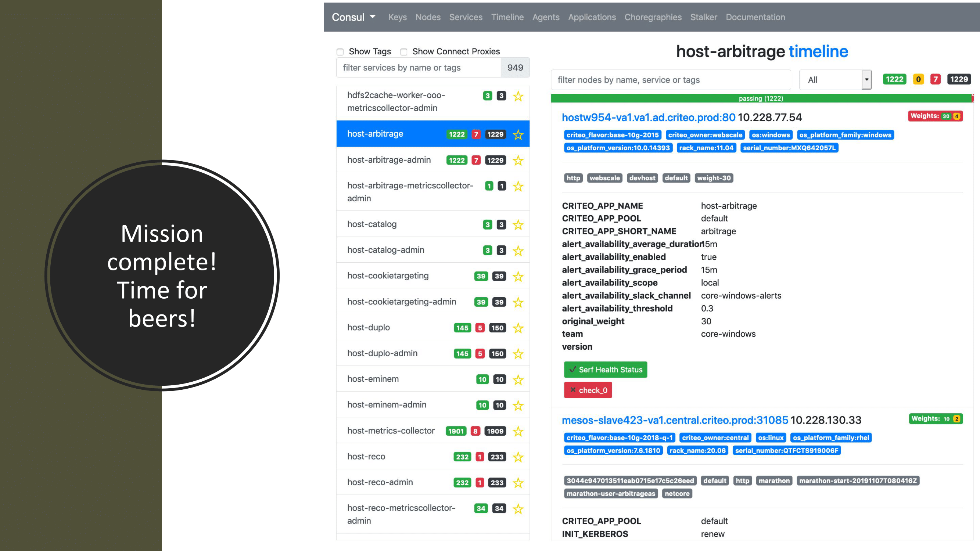This screenshot has width=980, height=551.
Task: Click the Weights: 30 4 badge
Action: point(935,116)
